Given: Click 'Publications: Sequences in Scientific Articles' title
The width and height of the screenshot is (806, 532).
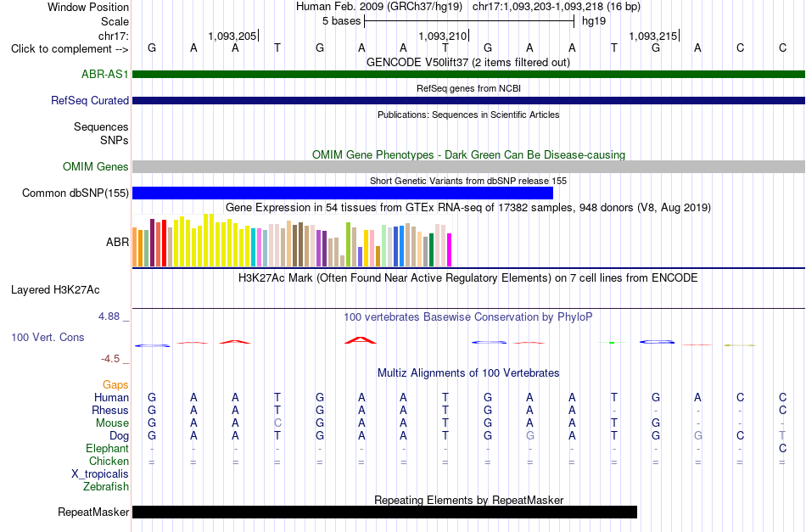Looking at the screenshot, I should 468,115.
